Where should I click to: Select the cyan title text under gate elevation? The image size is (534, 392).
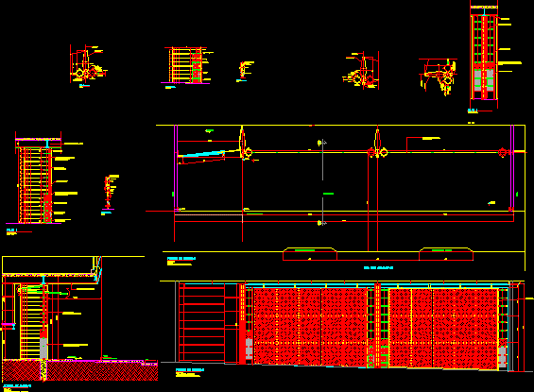tap(190, 370)
